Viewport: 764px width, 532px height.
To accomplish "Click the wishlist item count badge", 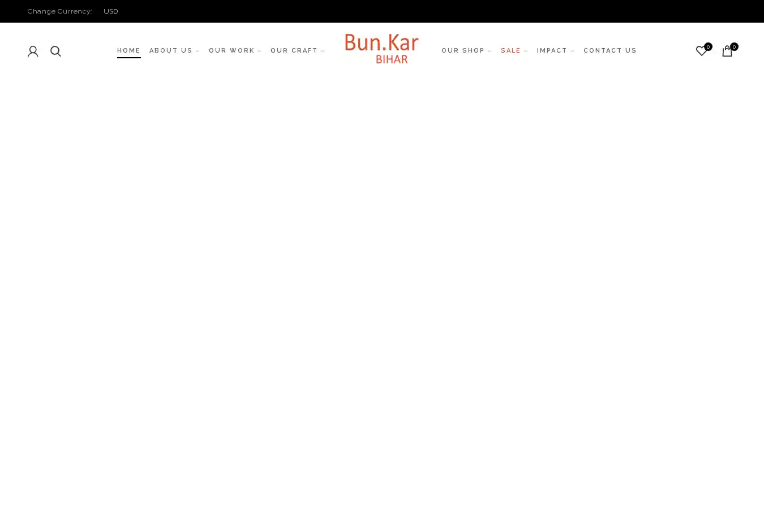I will coord(708,47).
